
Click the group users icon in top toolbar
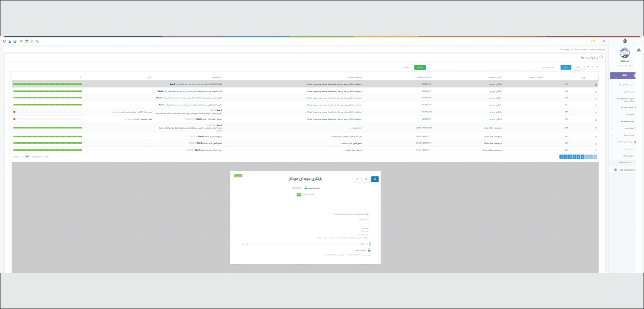(x=15, y=41)
